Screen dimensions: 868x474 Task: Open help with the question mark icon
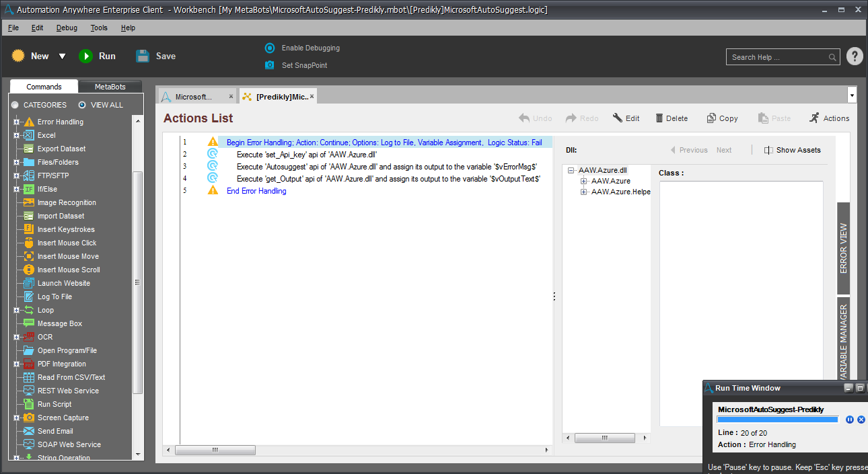(855, 56)
